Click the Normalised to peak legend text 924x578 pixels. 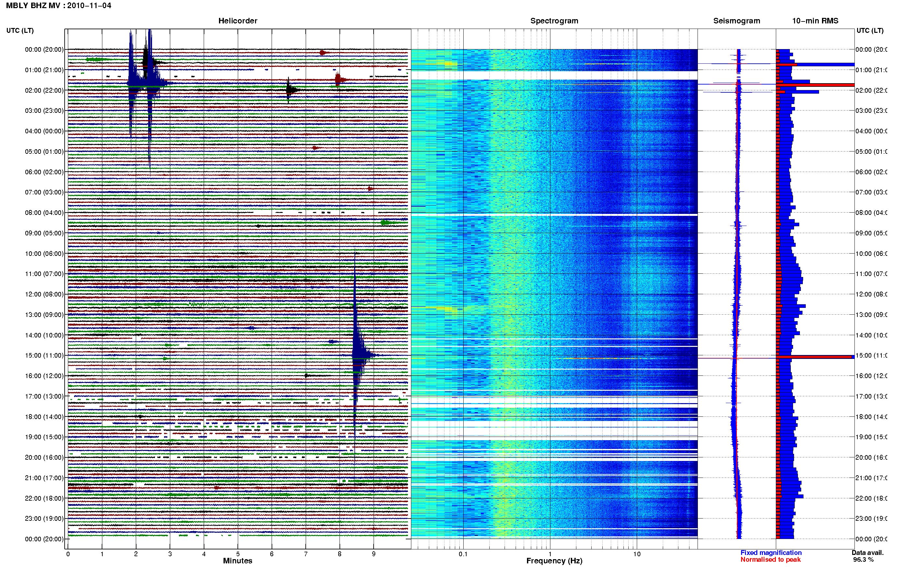pos(770,559)
